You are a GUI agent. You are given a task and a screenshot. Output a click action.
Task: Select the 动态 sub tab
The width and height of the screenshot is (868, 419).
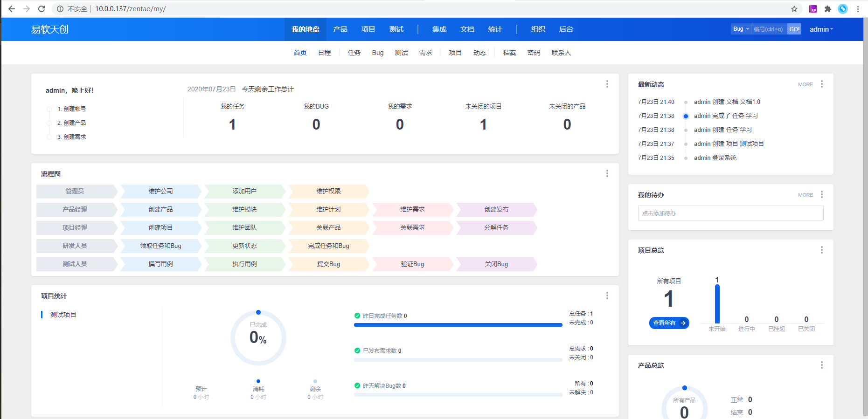479,53
